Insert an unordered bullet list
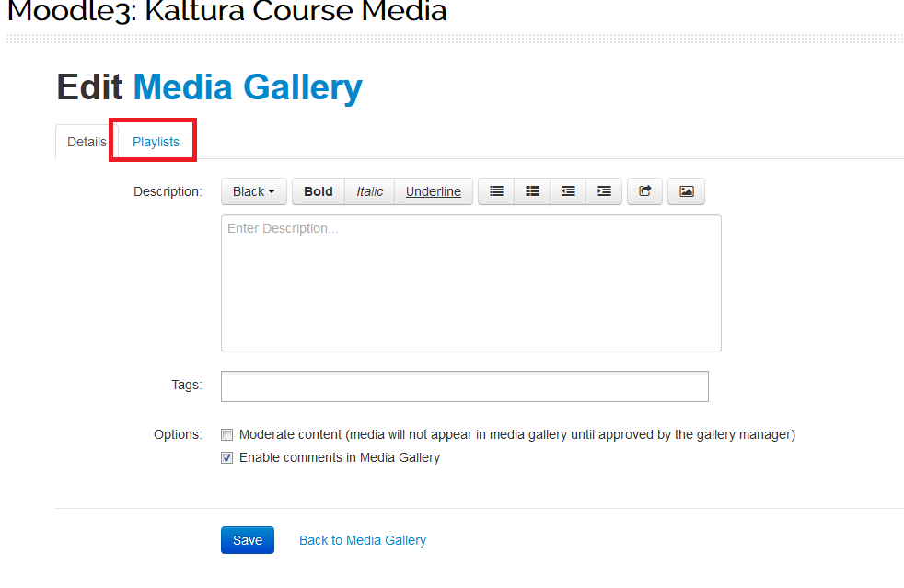 [496, 191]
